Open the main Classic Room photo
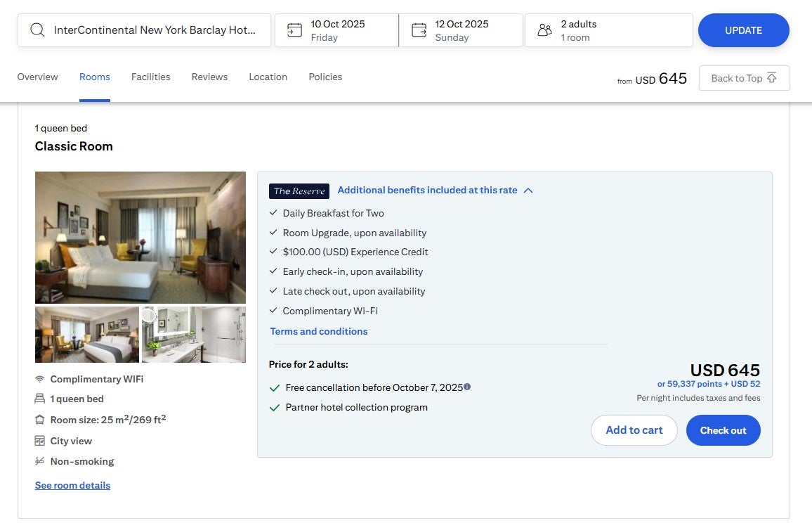This screenshot has height=528, width=812. pos(140,238)
